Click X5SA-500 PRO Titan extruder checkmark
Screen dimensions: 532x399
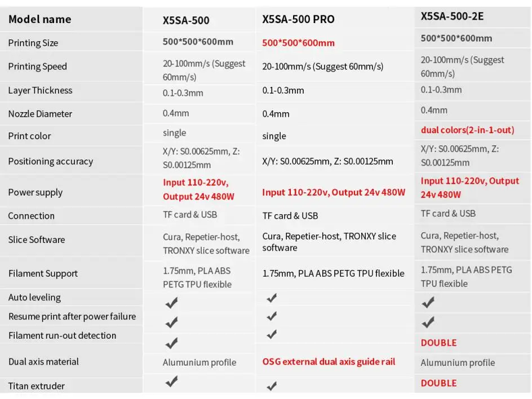click(272, 386)
